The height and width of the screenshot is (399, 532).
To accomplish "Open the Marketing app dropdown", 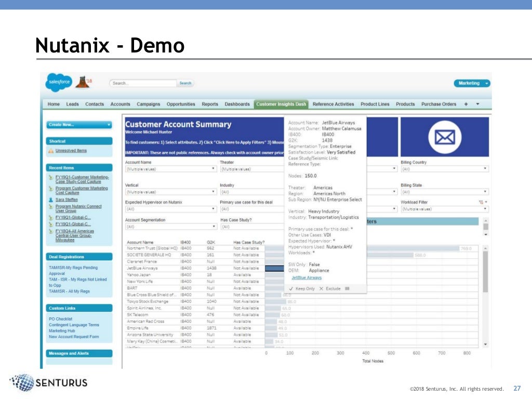I will click(472, 83).
